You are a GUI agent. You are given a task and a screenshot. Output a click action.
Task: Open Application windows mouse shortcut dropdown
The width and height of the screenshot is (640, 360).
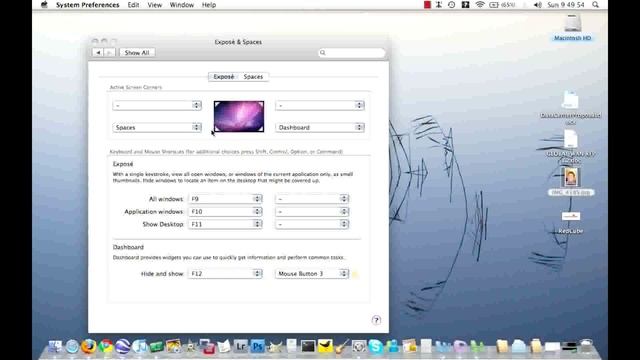[312, 211]
